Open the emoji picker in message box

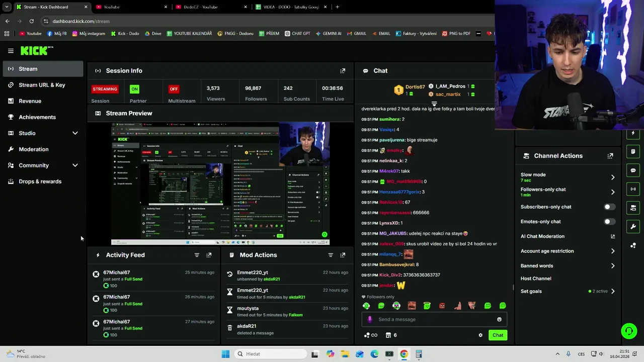499,319
